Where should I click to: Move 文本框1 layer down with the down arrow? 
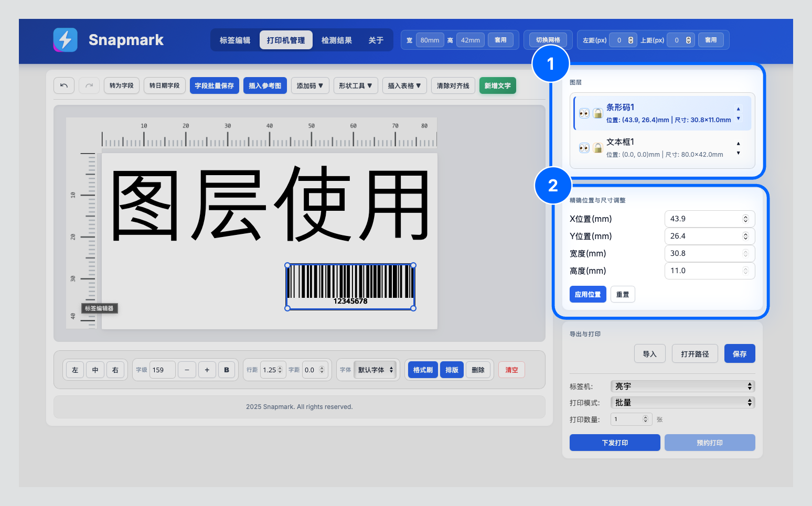point(738,152)
